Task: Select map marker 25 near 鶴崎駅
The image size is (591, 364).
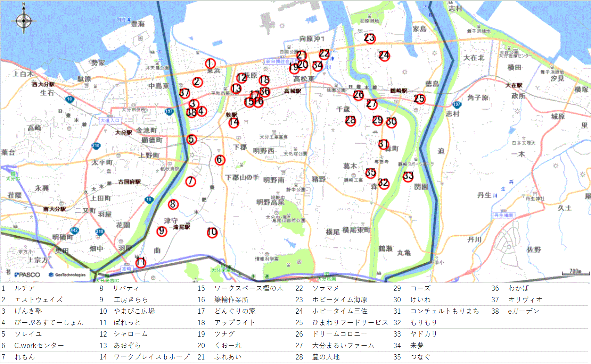Action: (x=419, y=99)
